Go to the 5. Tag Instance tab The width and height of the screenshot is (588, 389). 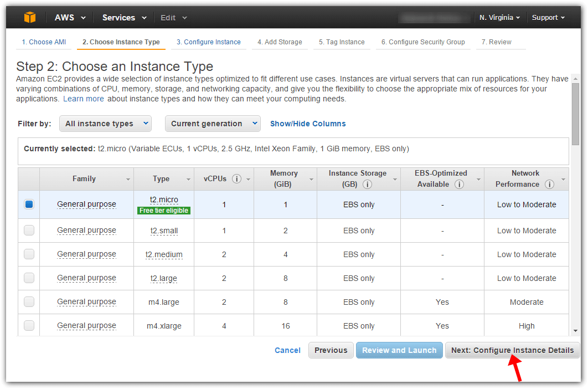point(342,42)
